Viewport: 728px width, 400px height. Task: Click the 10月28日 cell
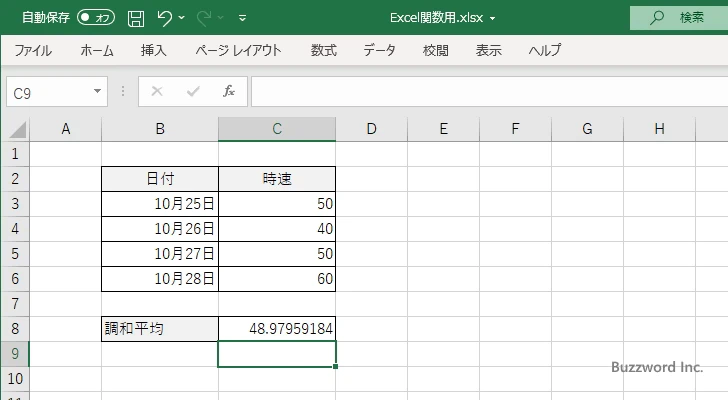(x=160, y=279)
